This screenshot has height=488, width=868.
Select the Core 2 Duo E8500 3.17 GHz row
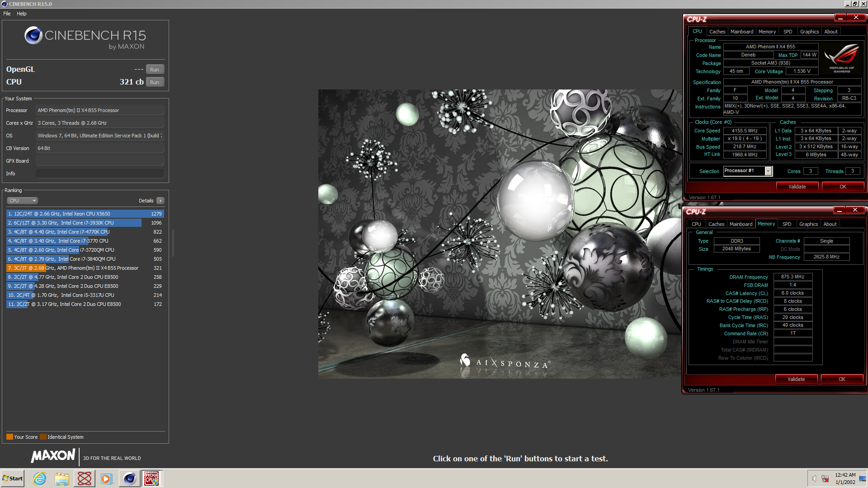[85, 304]
